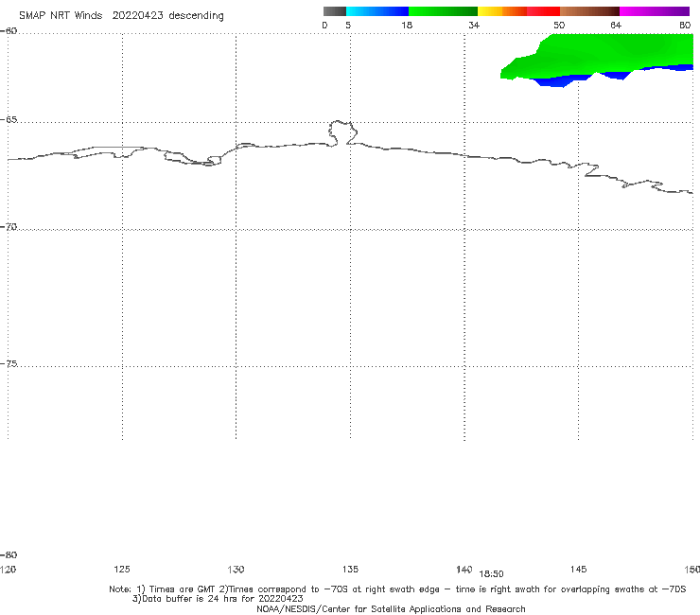Click the note '3)Data buffer is 24 hrs for 20220423'
700x615 pixels.
218,599
